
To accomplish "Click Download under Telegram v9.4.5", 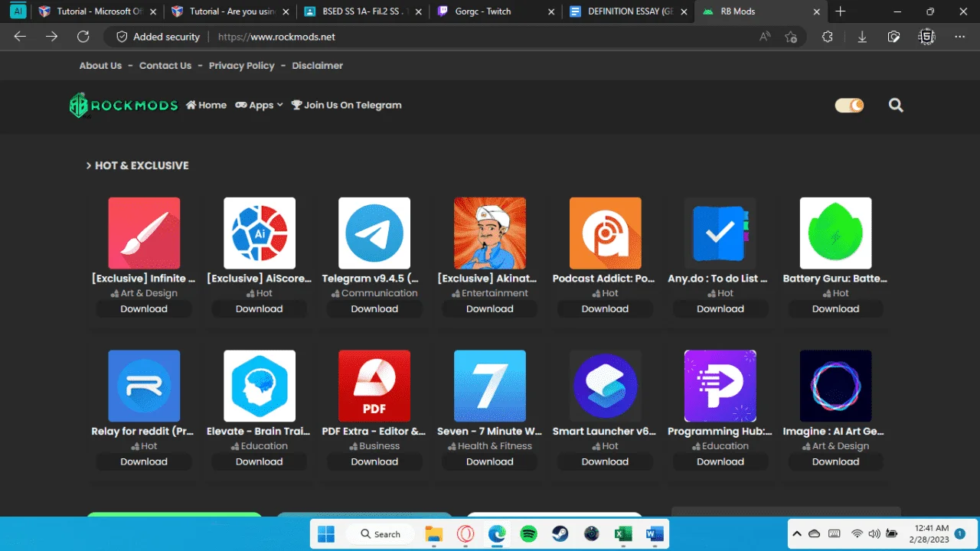I will (x=374, y=309).
